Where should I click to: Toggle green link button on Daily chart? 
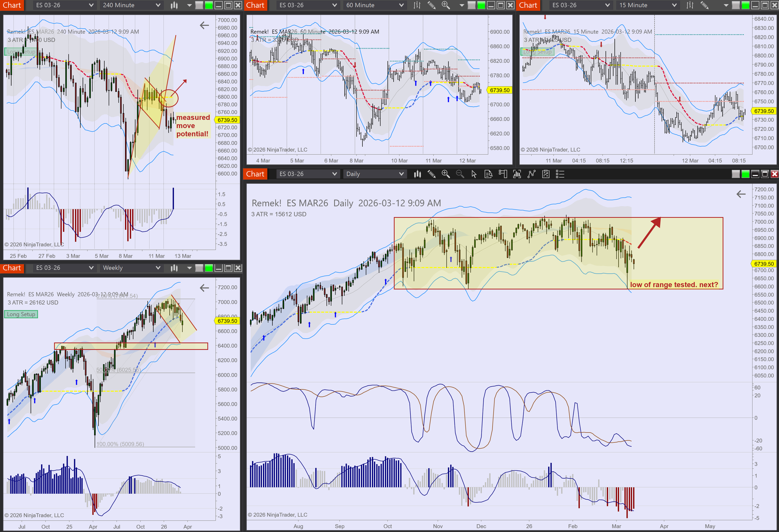coord(745,174)
